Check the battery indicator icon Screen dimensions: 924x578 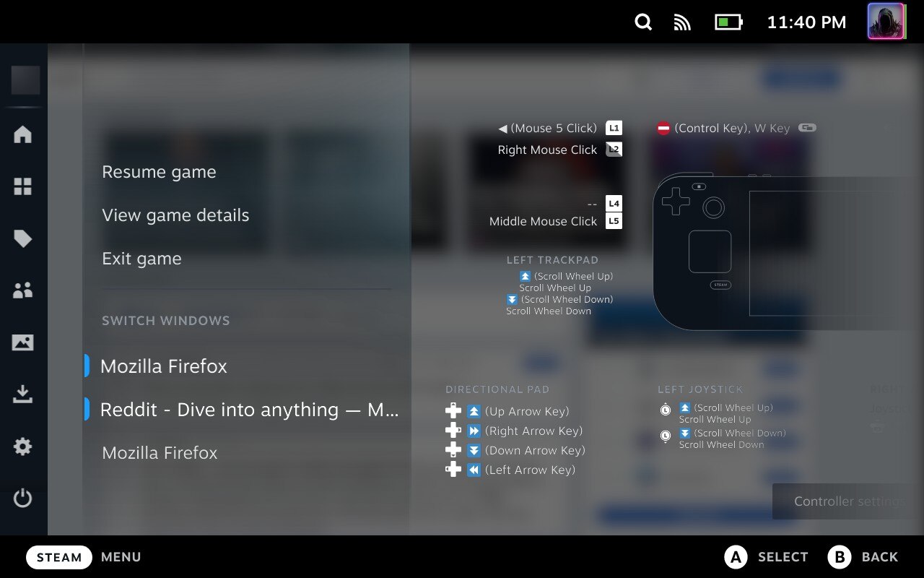tap(728, 22)
